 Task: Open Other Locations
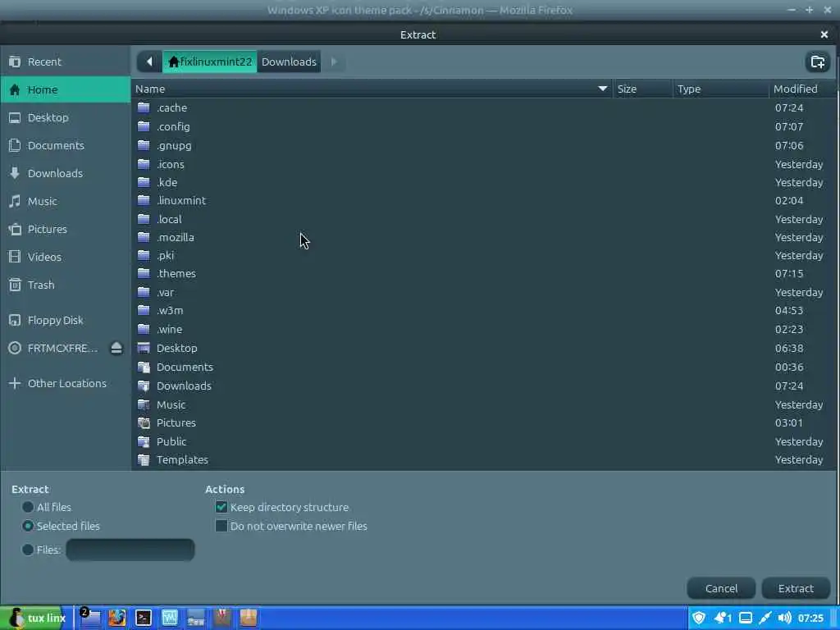coord(66,383)
